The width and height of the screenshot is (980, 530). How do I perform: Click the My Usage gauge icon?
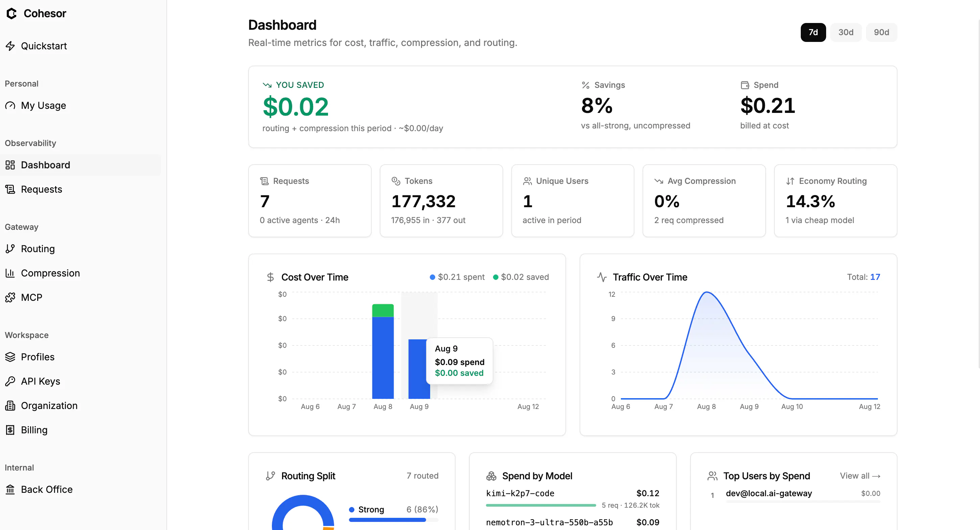coord(10,105)
